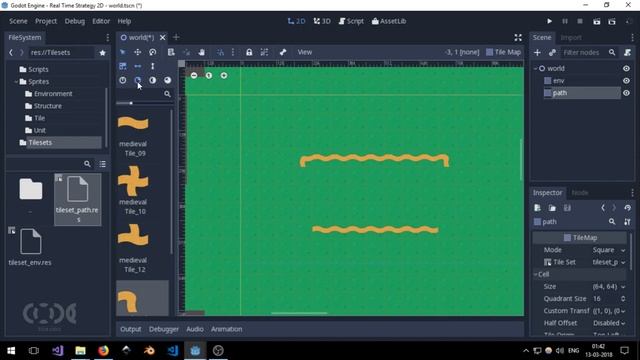The width and height of the screenshot is (640, 360).
Task: Click the bone tool icon in the canvas toolbar
Action: 283,52
